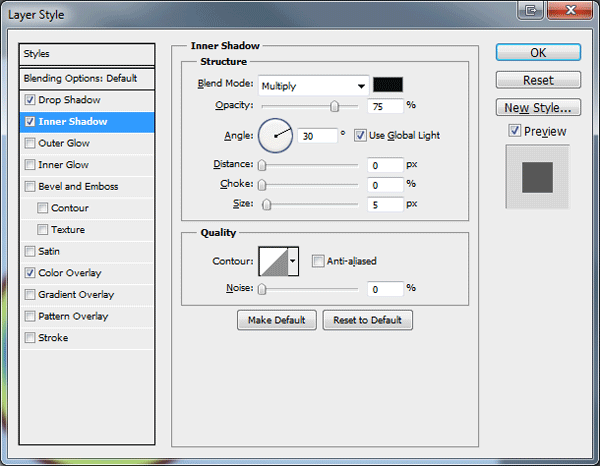Click the Distance slider handle
The width and height of the screenshot is (600, 466).
click(262, 165)
